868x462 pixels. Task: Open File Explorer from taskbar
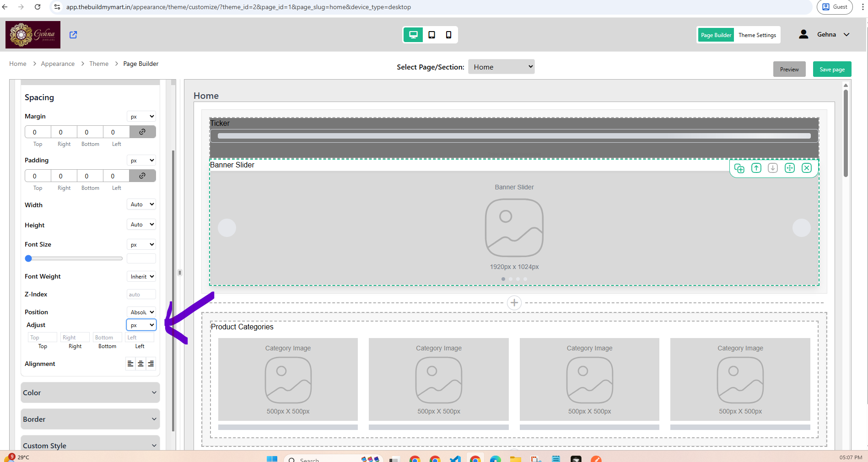516,459
